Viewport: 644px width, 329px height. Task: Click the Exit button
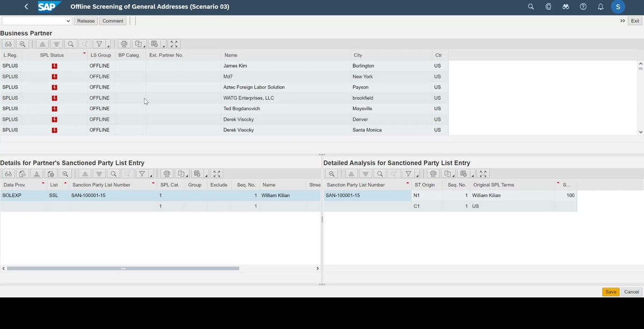point(635,21)
